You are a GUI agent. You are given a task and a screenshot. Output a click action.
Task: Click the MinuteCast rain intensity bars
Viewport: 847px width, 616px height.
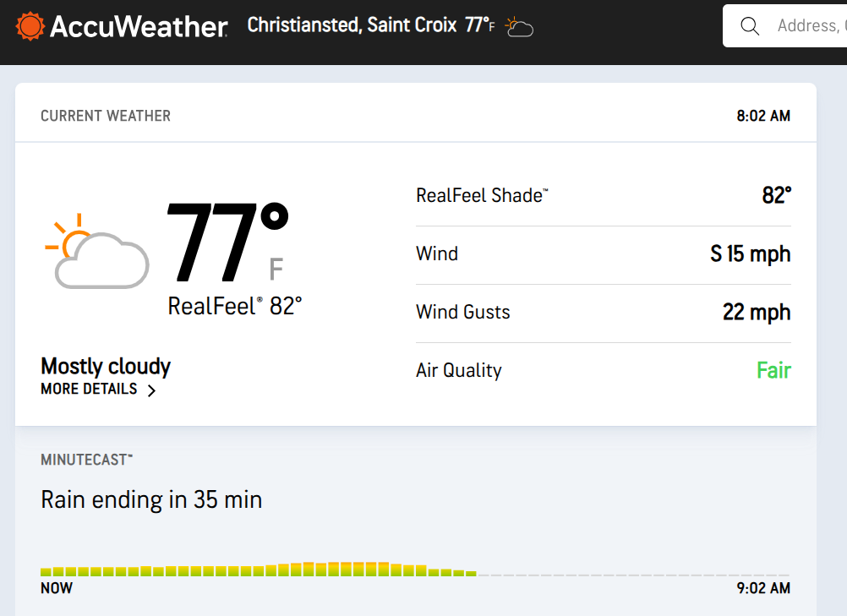pos(259,570)
